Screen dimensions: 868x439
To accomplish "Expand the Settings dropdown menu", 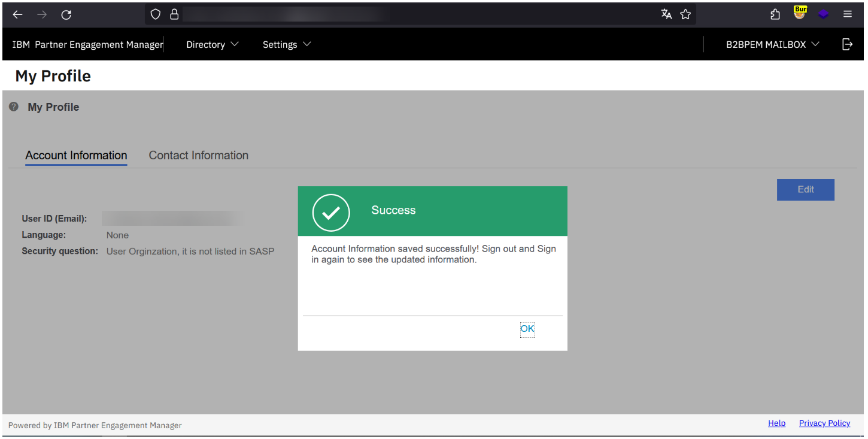I will [x=287, y=45].
